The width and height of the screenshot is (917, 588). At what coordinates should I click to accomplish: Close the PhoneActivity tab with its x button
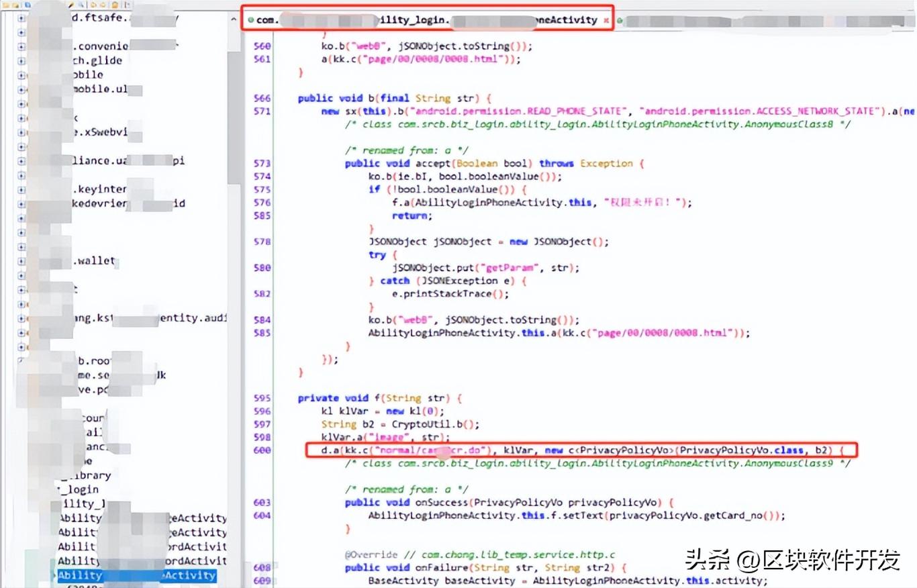point(606,20)
